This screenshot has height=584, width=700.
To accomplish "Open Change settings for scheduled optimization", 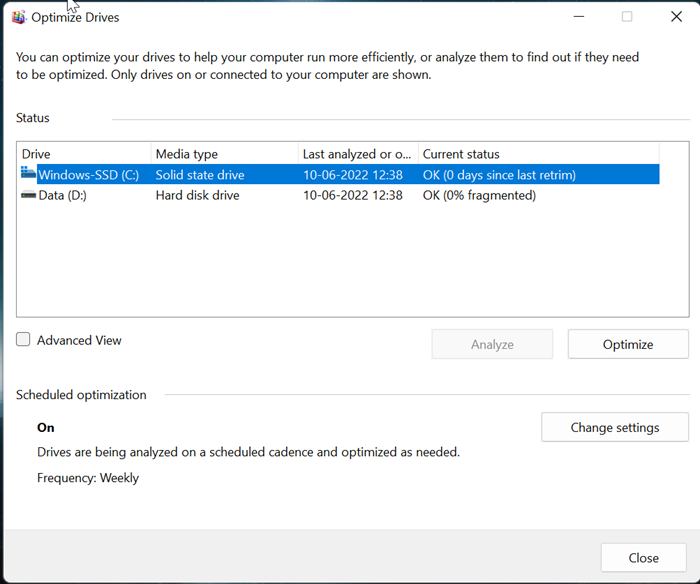I will (x=615, y=427).
